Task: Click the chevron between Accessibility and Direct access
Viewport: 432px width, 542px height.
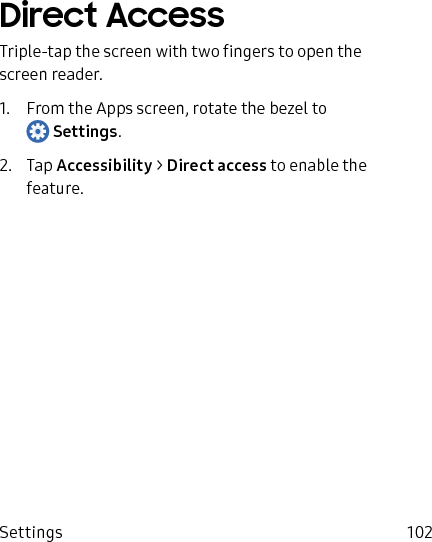Action: 159,166
